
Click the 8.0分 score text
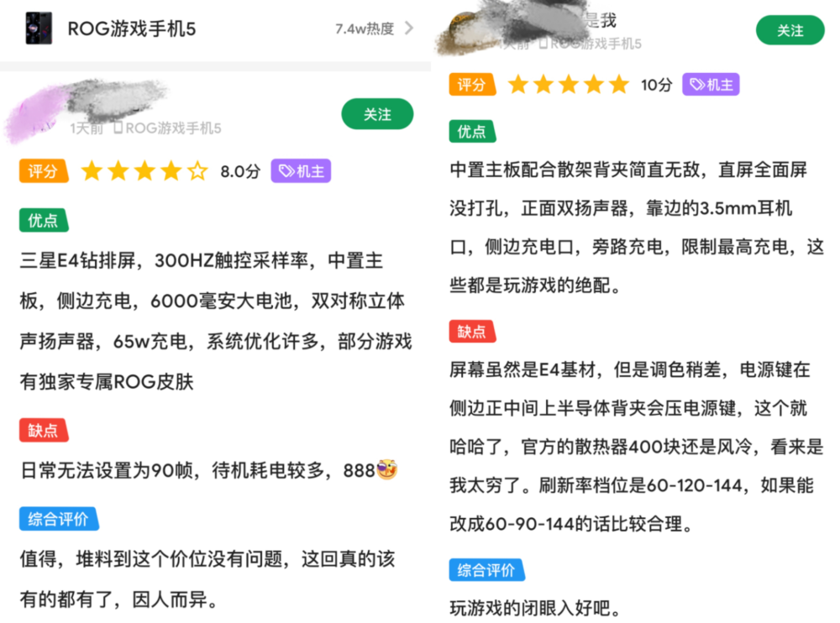[x=240, y=171]
